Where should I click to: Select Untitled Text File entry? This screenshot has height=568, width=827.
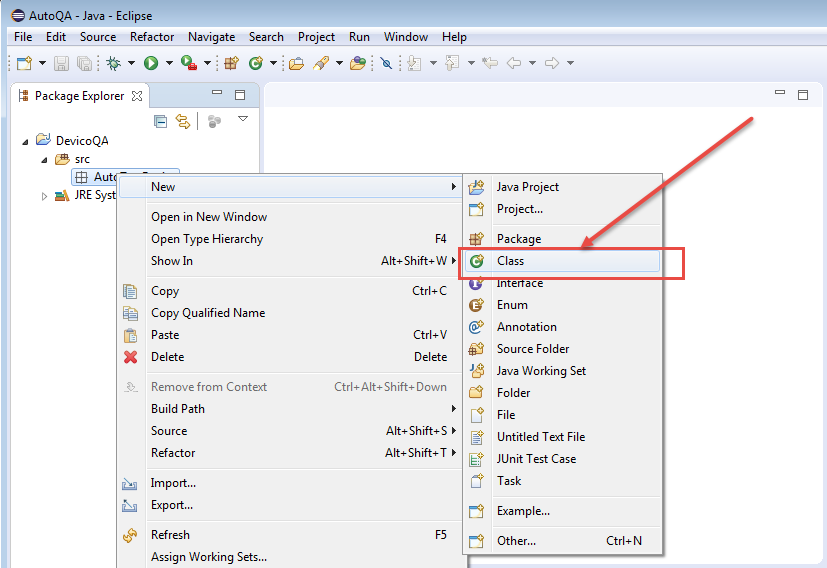pyautogui.click(x=562, y=437)
